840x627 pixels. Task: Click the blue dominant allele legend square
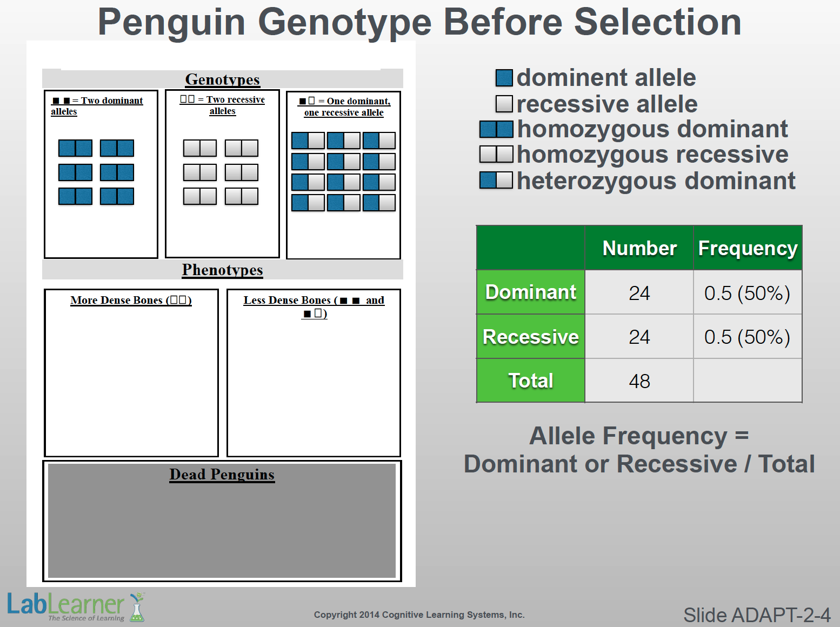tap(504, 78)
